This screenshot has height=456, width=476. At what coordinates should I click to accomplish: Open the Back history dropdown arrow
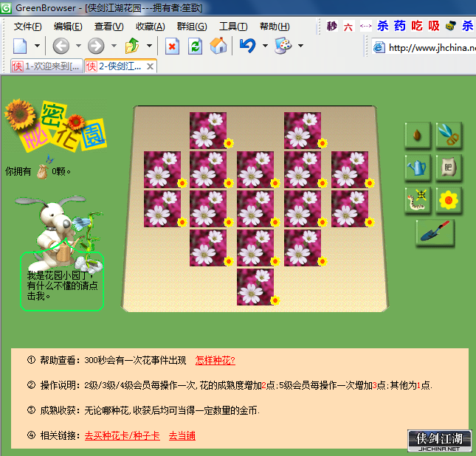coord(78,46)
